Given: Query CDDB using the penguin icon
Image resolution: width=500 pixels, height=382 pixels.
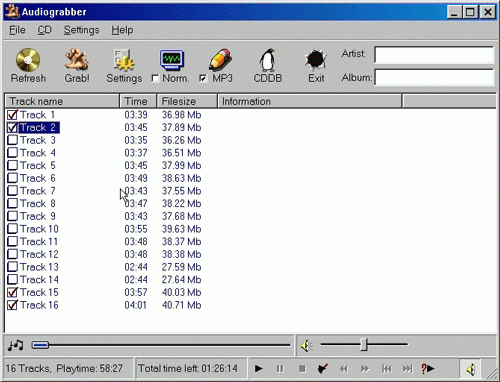Looking at the screenshot, I should click(268, 60).
